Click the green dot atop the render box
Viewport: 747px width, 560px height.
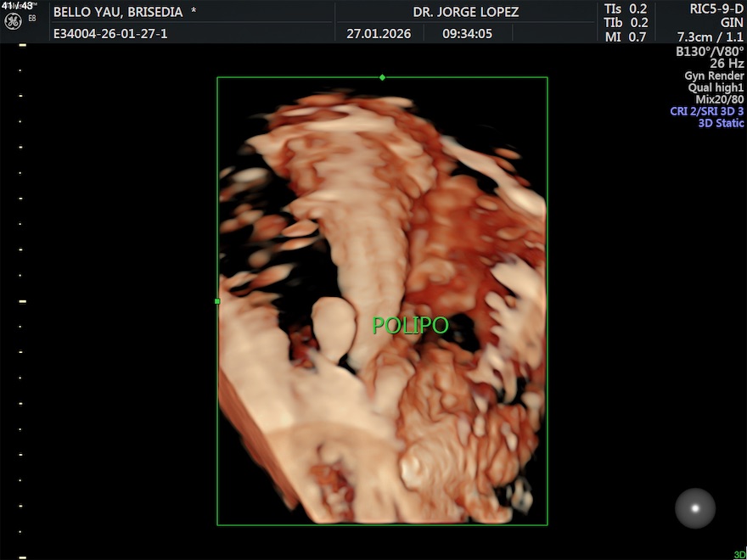click(382, 77)
